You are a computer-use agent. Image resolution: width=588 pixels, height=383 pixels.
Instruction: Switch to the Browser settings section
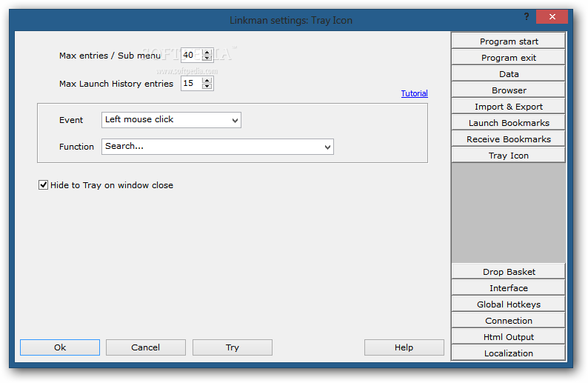[508, 90]
